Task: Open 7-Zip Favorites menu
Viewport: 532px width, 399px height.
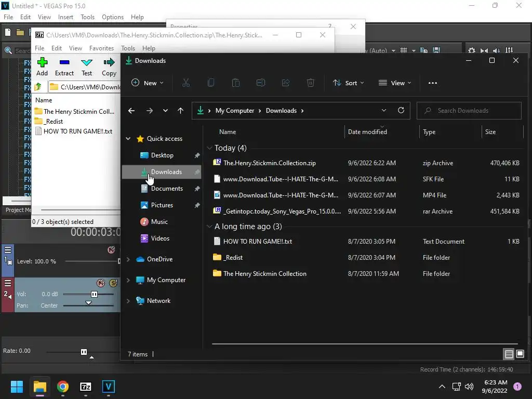Action: click(101, 48)
